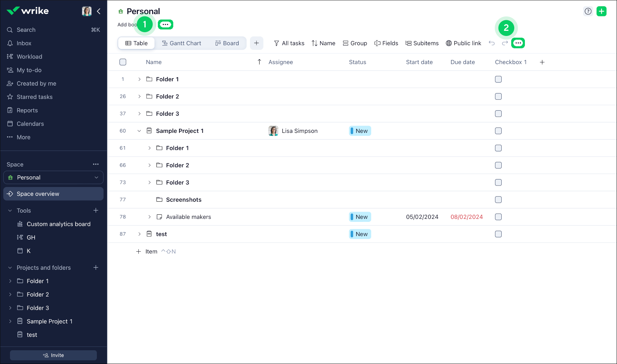
Task: Open the Personal space dropdown
Action: click(x=96, y=177)
